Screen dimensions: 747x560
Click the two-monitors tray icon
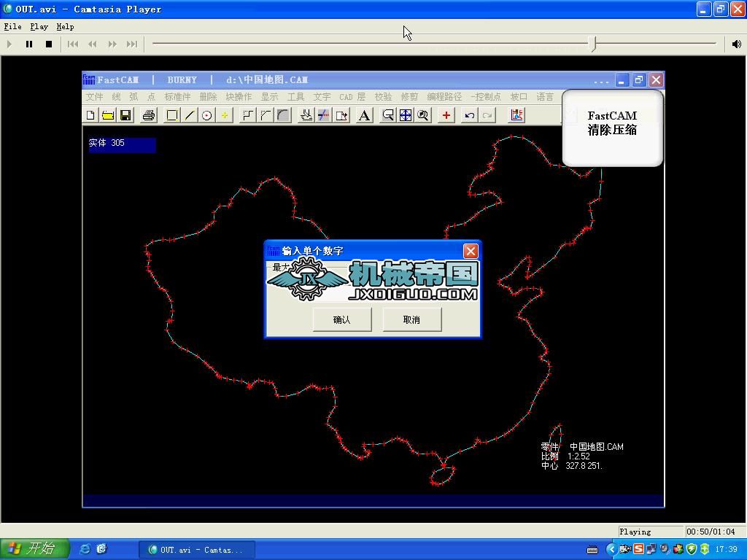click(651, 549)
